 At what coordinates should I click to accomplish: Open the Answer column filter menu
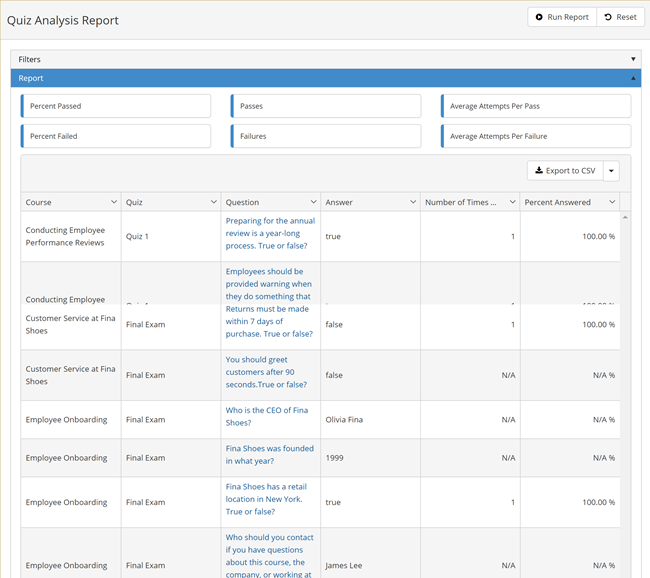pos(412,202)
